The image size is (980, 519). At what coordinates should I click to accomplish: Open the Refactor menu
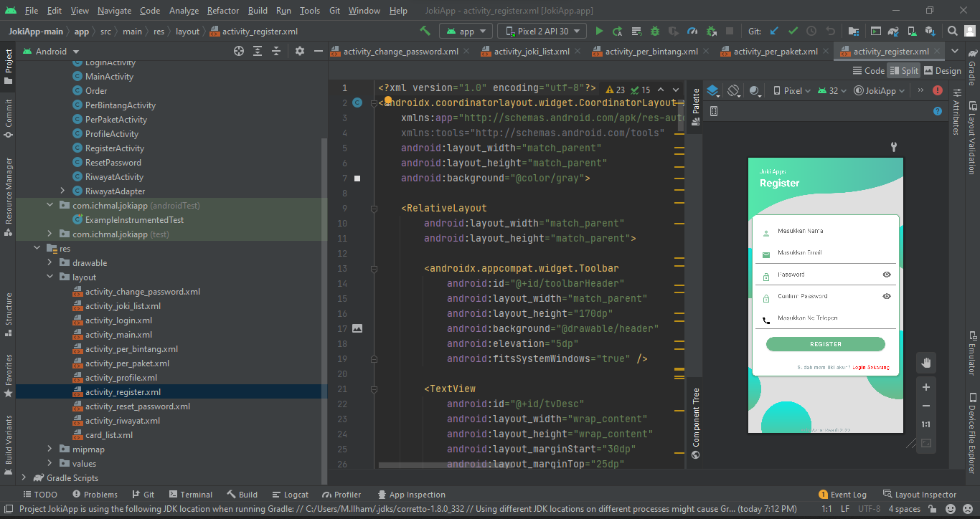(x=222, y=11)
